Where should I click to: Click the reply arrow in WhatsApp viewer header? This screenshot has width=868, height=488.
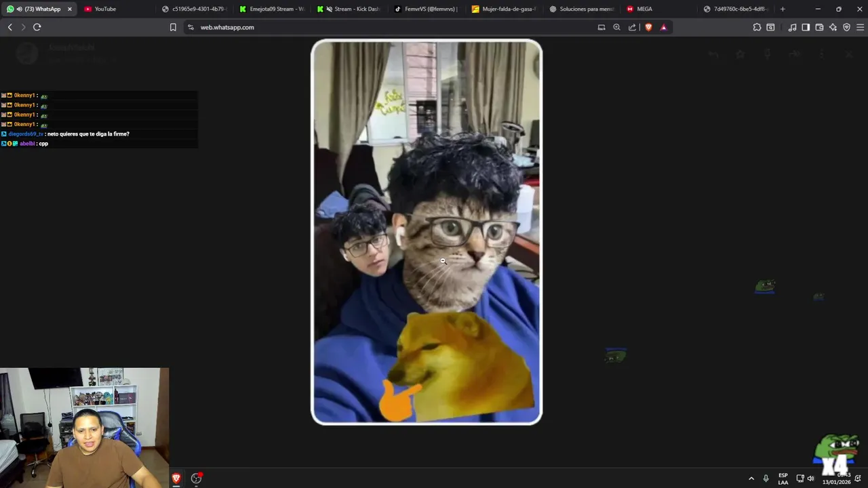[x=713, y=54]
